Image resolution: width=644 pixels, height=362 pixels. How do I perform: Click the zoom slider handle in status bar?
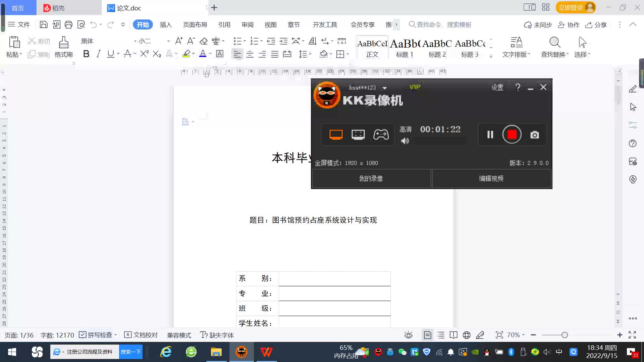click(565, 335)
